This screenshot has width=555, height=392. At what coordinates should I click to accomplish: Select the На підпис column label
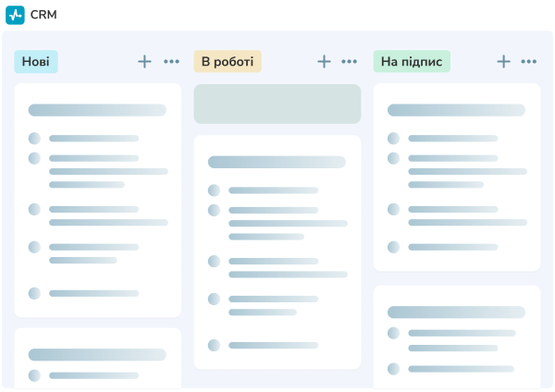(x=412, y=62)
